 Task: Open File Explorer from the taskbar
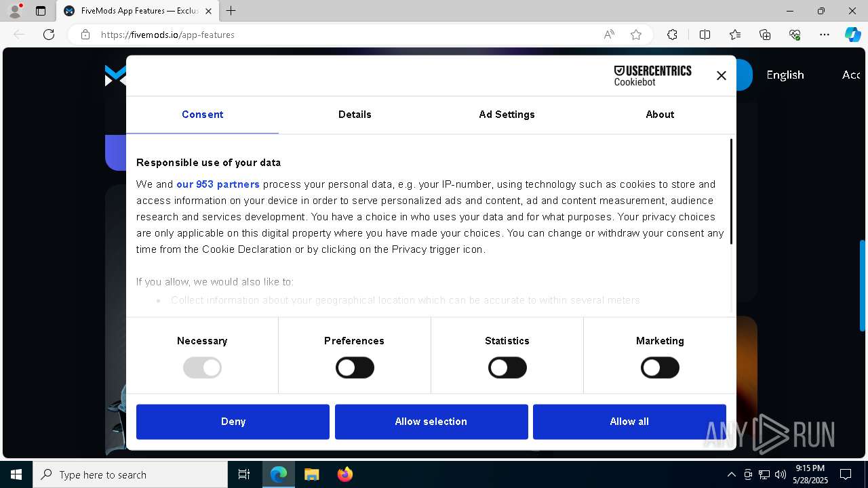pyautogui.click(x=311, y=474)
